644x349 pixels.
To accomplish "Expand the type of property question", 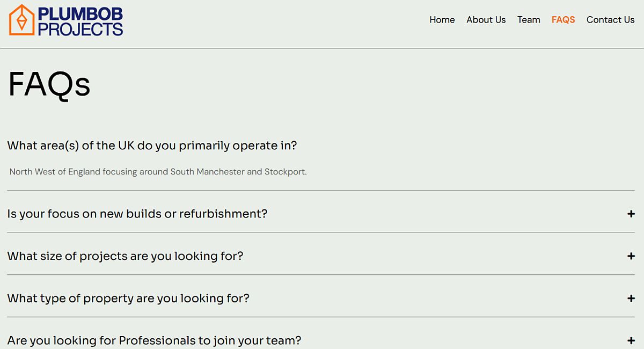I will (128, 298).
